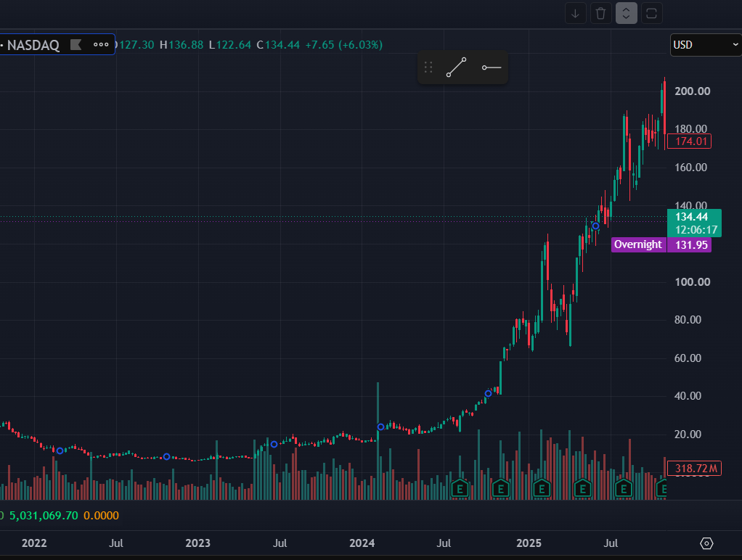Click the earnings E marker near 2025

coord(542,489)
